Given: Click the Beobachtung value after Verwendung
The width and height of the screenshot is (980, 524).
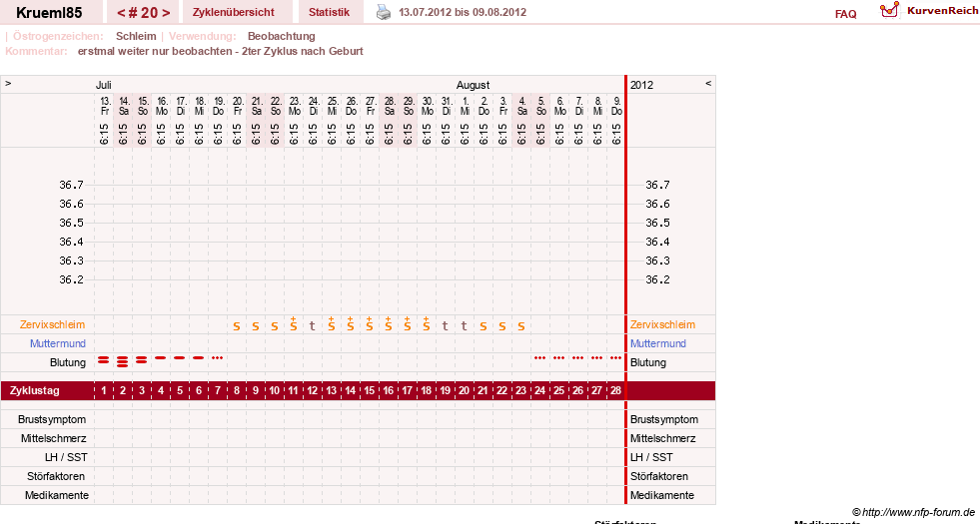Looking at the screenshot, I should click(x=282, y=36).
